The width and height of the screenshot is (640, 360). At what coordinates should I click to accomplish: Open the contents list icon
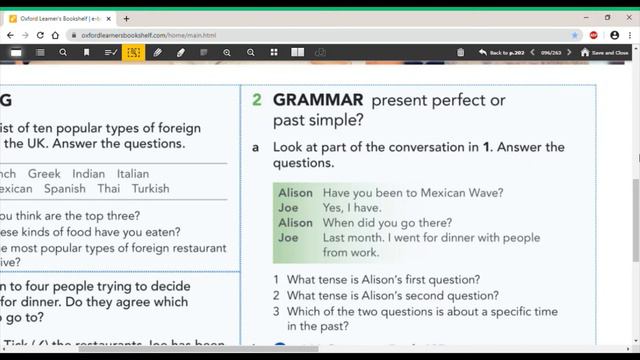click(40, 52)
